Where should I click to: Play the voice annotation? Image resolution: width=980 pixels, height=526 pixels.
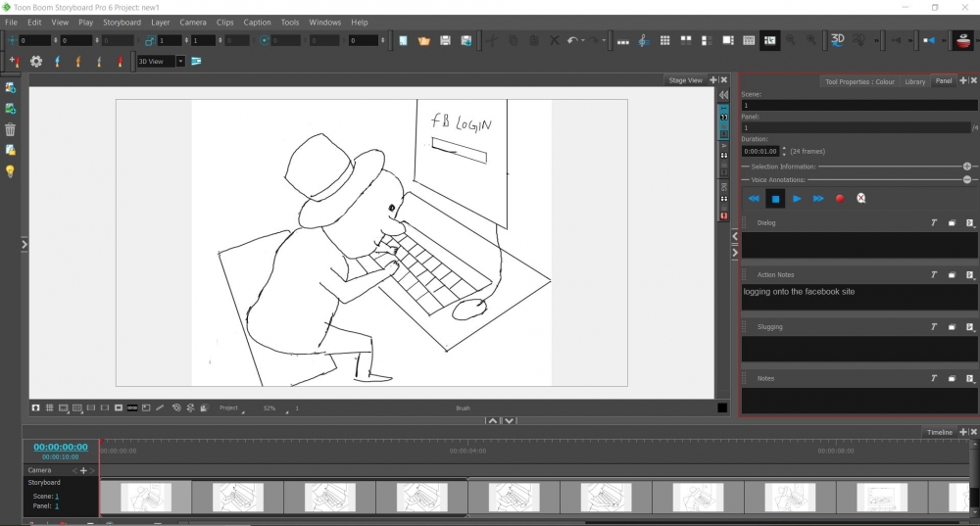tap(797, 199)
